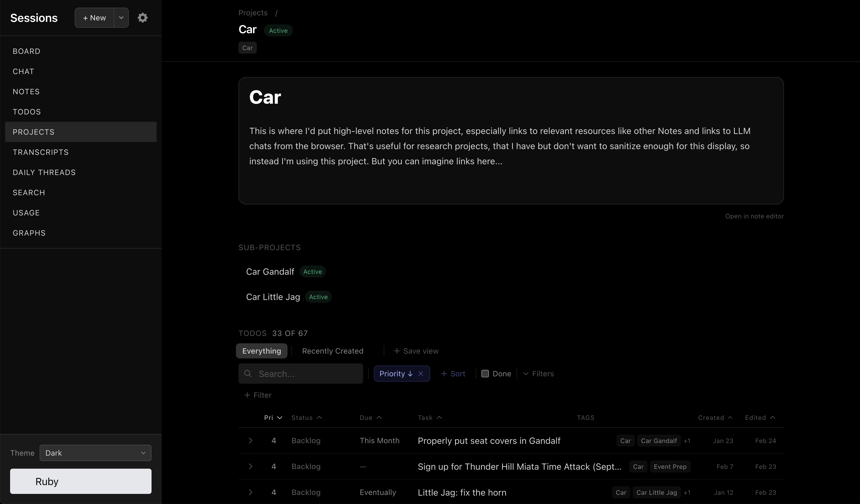Viewport: 860px width, 504px height.
Task: Expand the seat covers Gandalf row
Action: point(250,440)
